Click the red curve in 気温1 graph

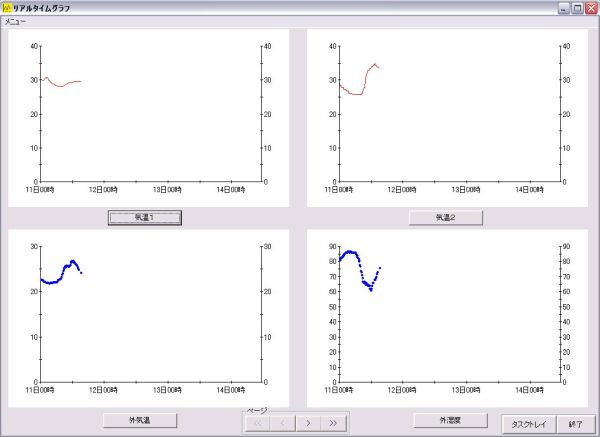pos(60,86)
